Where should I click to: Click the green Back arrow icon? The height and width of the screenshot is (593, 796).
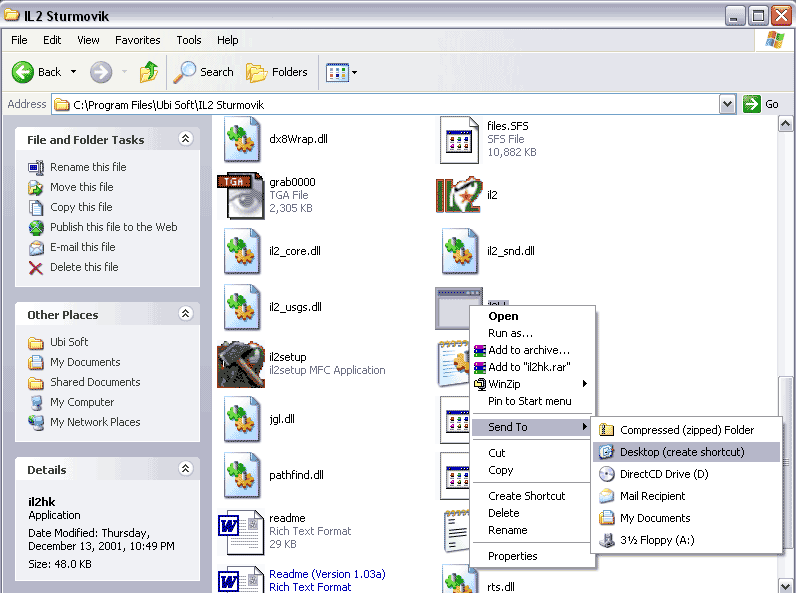point(22,72)
